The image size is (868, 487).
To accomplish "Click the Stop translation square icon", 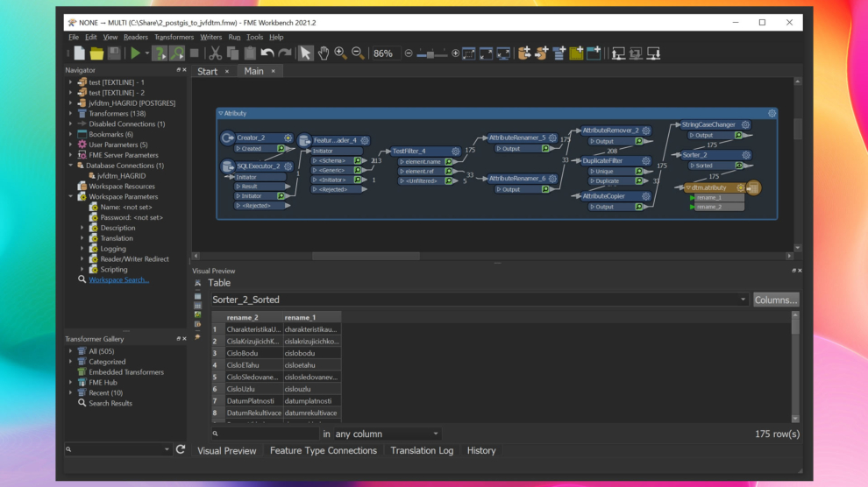I will (x=195, y=53).
